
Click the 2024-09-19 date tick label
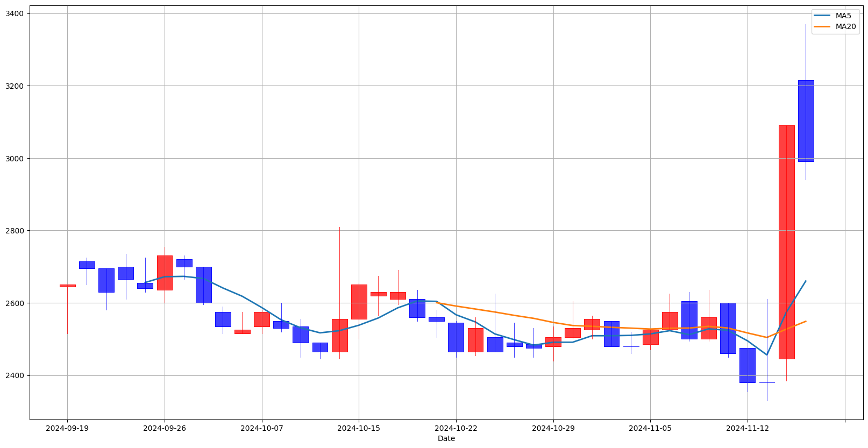coord(67,428)
